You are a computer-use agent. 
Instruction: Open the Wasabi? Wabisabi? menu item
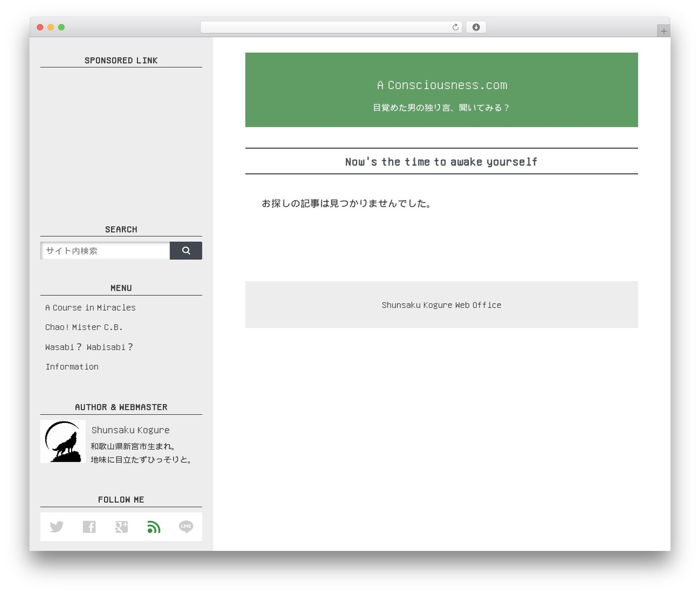89,347
